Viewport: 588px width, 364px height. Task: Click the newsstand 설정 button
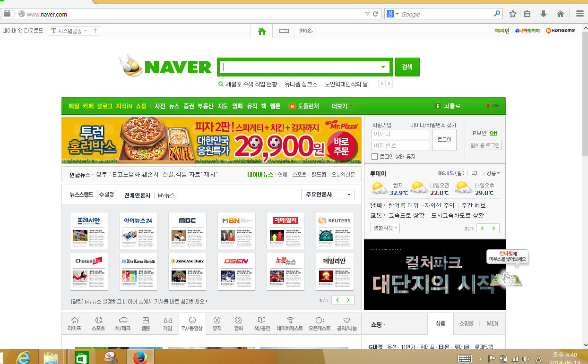106,195
